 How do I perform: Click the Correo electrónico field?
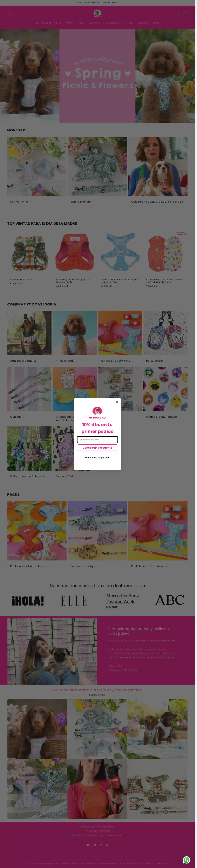coord(97,439)
